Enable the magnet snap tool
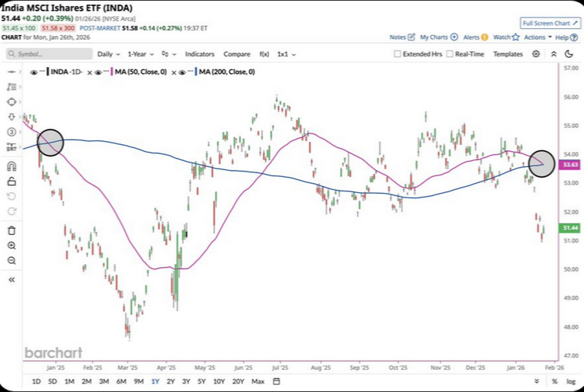The width and height of the screenshot is (584, 392). pos(11,166)
